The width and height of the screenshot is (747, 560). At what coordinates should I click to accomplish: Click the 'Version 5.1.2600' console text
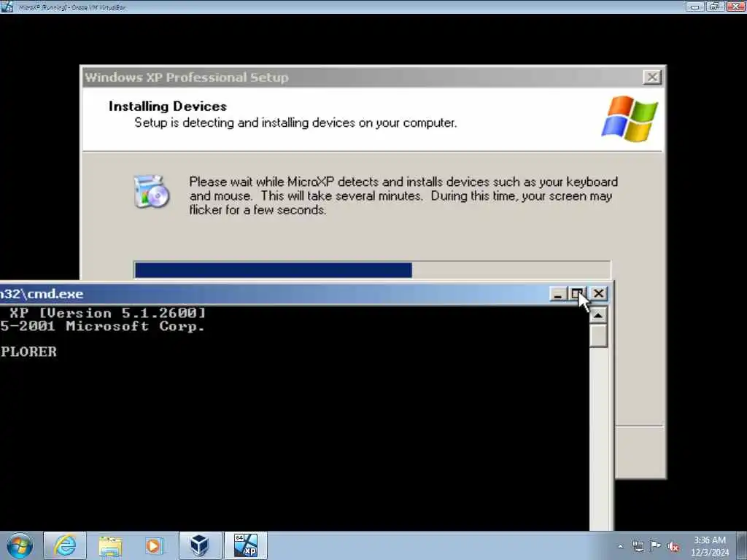[122, 313]
